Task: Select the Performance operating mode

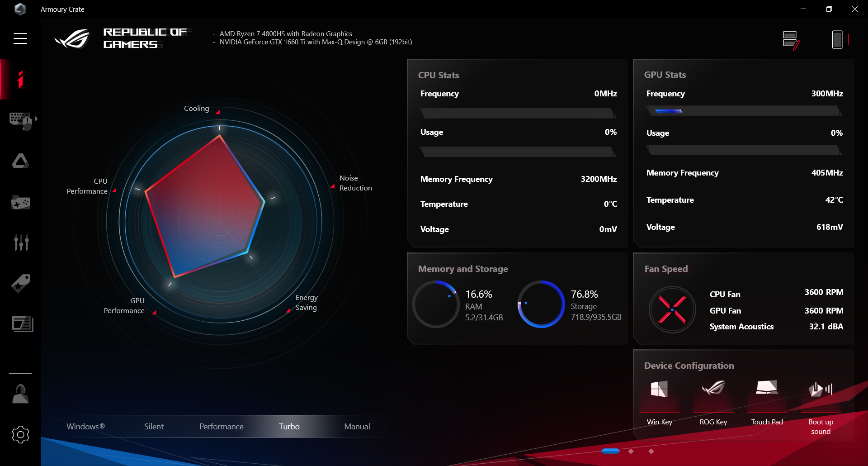Action: click(222, 426)
